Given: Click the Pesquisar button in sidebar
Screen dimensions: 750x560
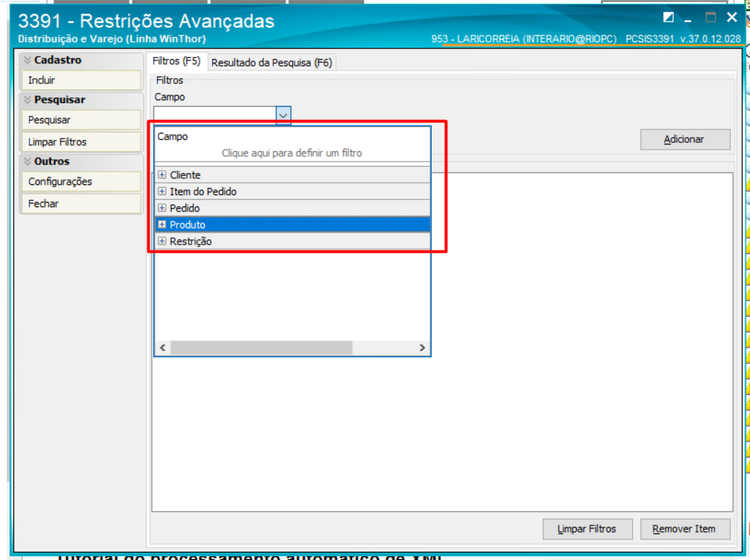Looking at the screenshot, I should tap(81, 120).
